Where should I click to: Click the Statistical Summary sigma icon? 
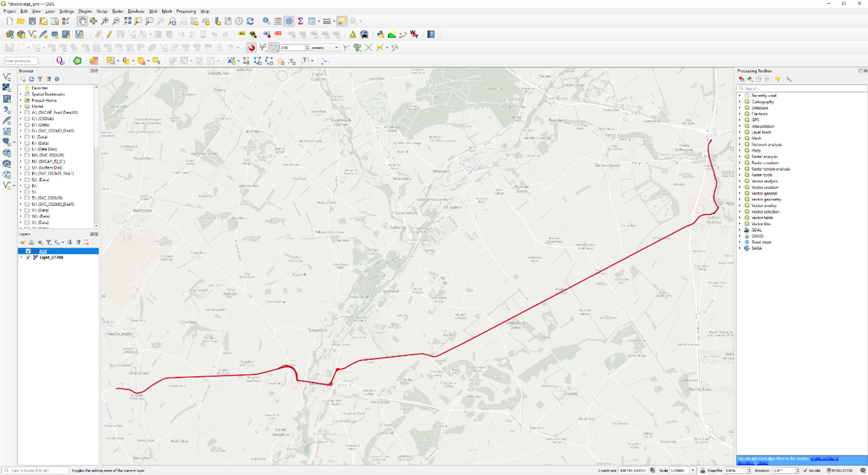pyautogui.click(x=300, y=21)
